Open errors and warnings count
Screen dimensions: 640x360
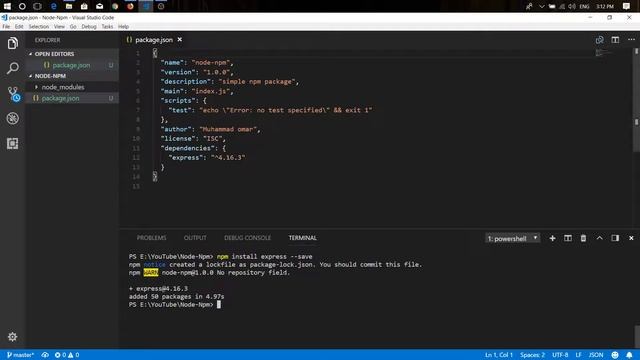(x=67, y=355)
